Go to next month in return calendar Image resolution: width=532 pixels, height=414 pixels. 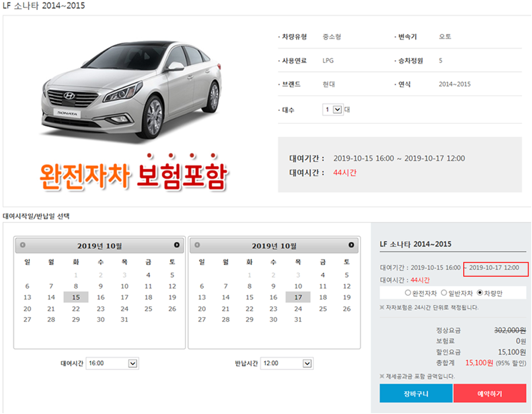point(351,245)
